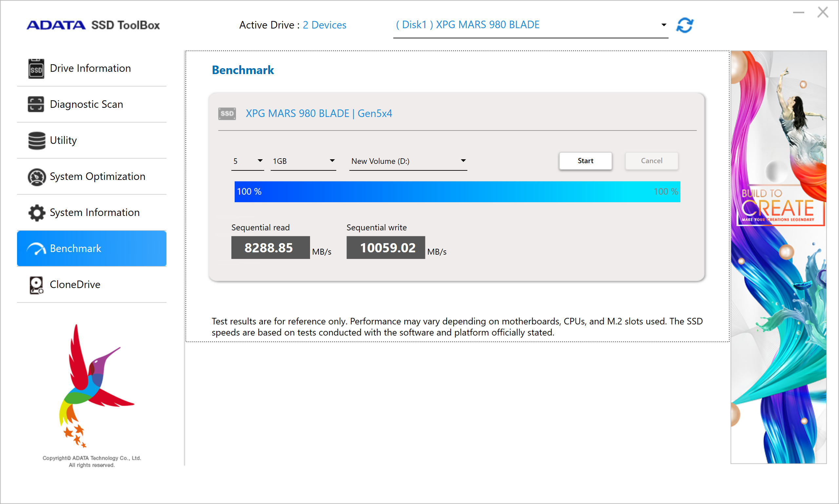Click the Drive Information SSD icon
Viewport: 839px width, 504px height.
[36, 68]
